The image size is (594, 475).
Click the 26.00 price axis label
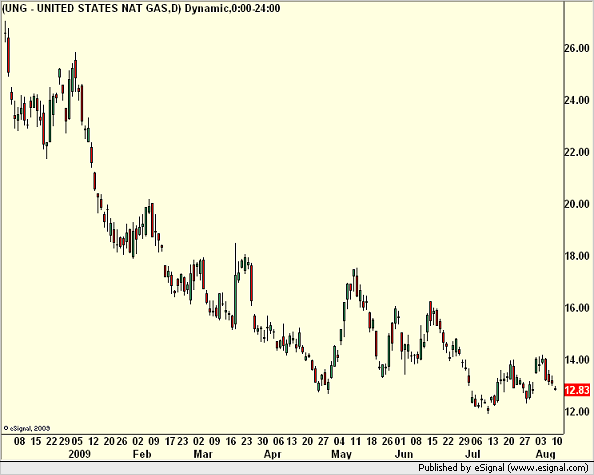pos(577,48)
